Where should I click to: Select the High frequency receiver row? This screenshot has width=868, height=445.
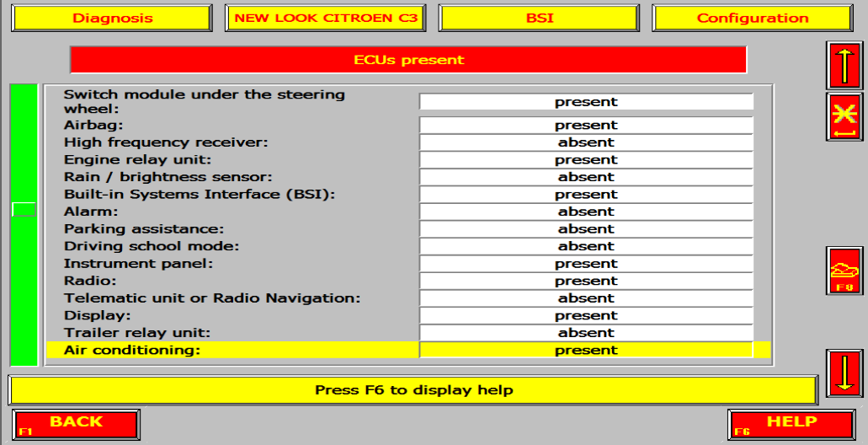tap(408, 142)
